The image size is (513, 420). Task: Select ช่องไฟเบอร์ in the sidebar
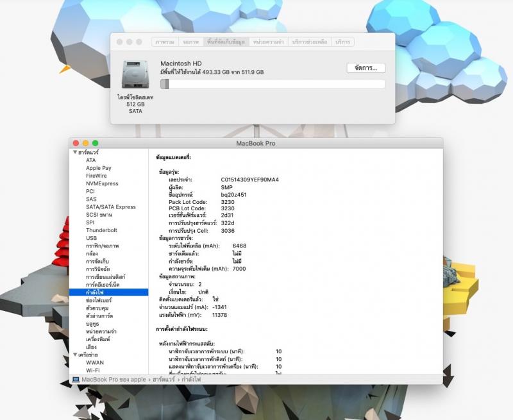99,300
